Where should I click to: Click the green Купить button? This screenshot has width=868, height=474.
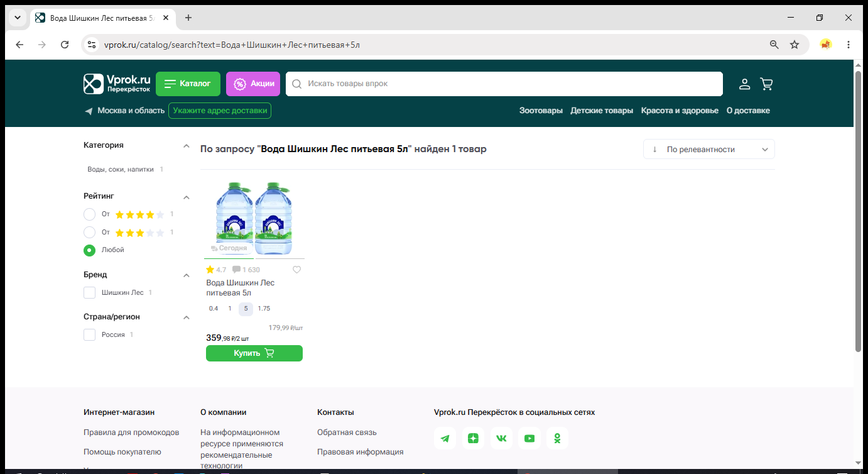click(254, 353)
